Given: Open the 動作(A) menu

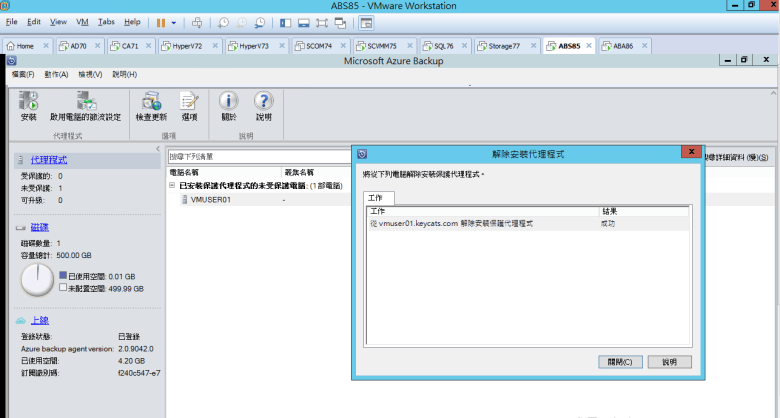Looking at the screenshot, I should click(56, 74).
